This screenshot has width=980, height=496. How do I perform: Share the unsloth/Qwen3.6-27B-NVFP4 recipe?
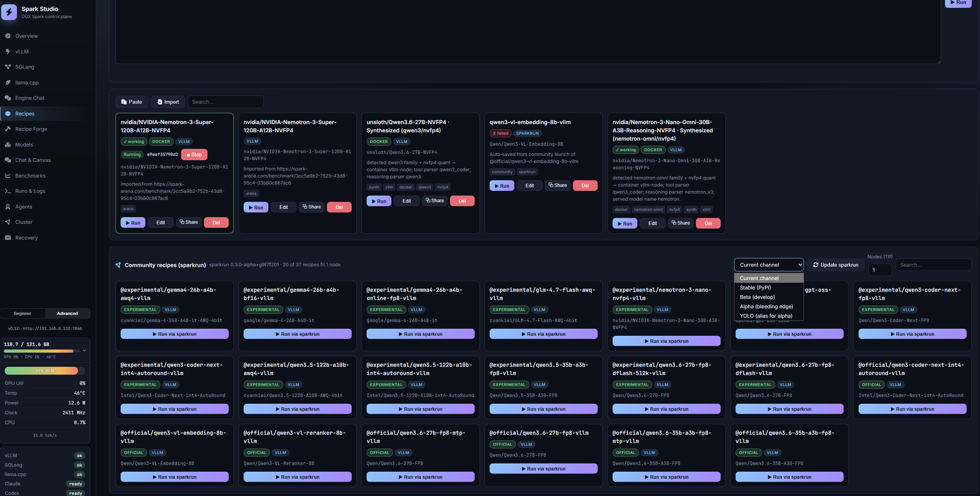click(x=435, y=201)
